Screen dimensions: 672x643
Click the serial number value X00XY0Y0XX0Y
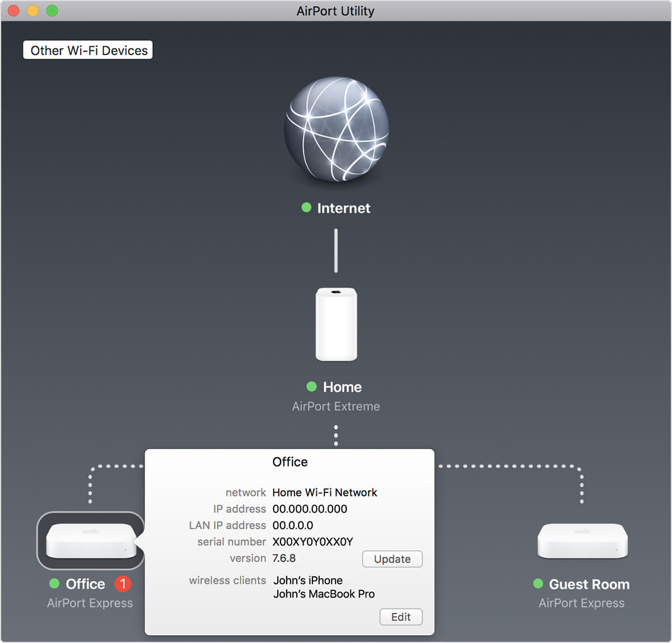coord(312,542)
